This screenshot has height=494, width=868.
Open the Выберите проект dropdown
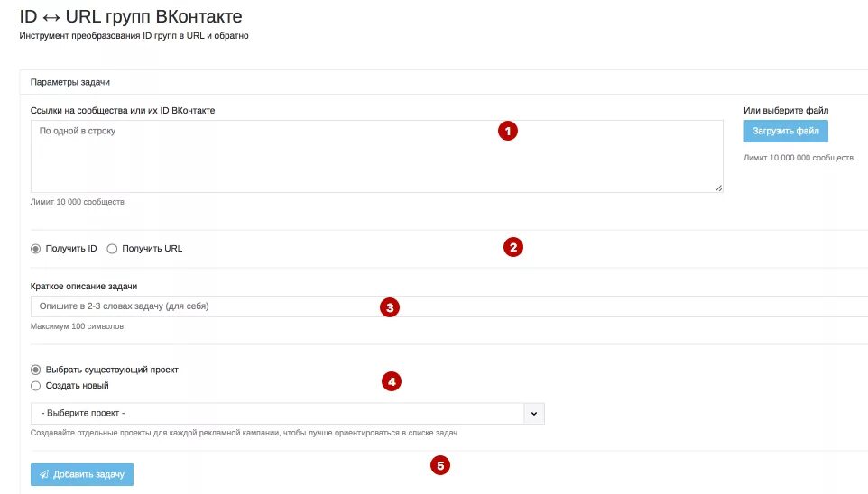[287, 413]
